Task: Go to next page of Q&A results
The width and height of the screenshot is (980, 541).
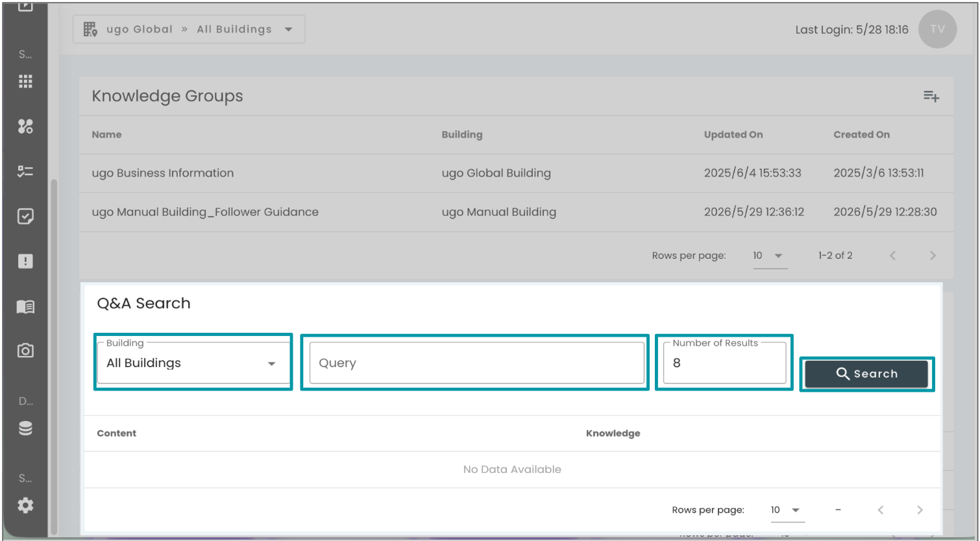Action: [920, 510]
